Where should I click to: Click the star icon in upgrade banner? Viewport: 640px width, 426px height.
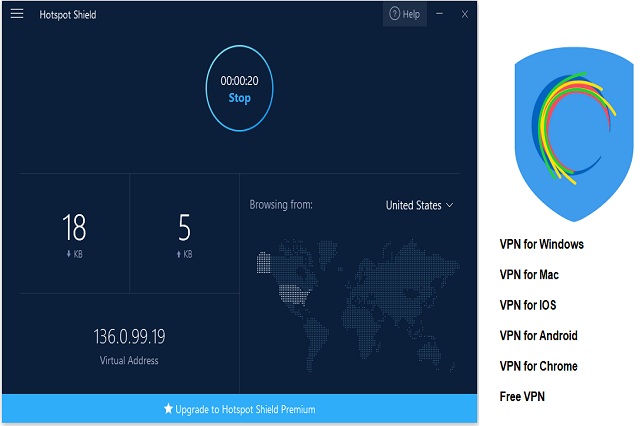[168, 408]
